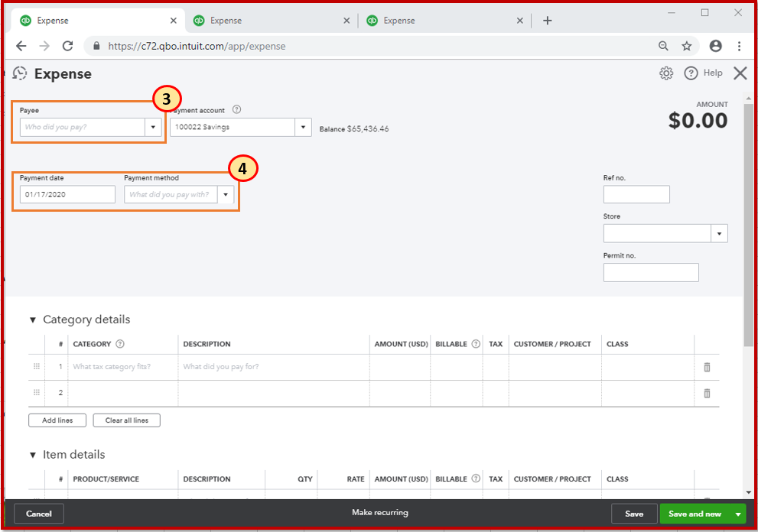Close the first Expense browser tab
The width and height of the screenshot is (758, 532).
[174, 21]
